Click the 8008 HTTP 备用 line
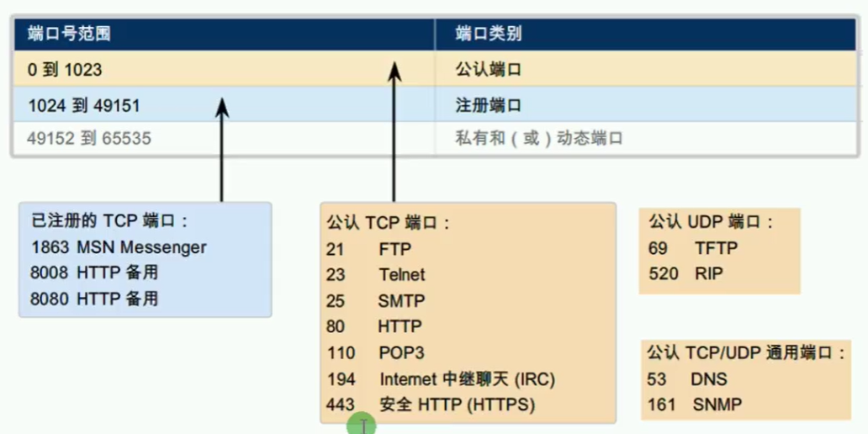Viewport: 868px width, 434px height. 95,273
